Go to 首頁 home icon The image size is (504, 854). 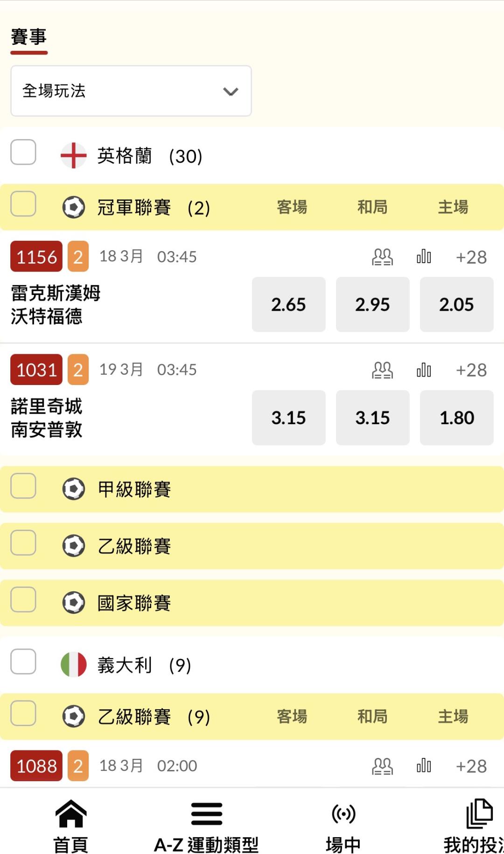tap(71, 813)
